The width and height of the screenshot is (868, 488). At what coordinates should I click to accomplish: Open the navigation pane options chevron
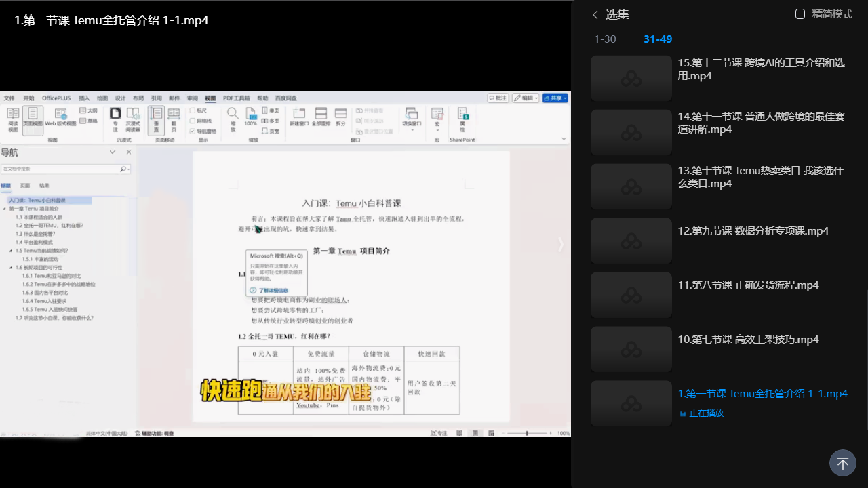(x=113, y=152)
